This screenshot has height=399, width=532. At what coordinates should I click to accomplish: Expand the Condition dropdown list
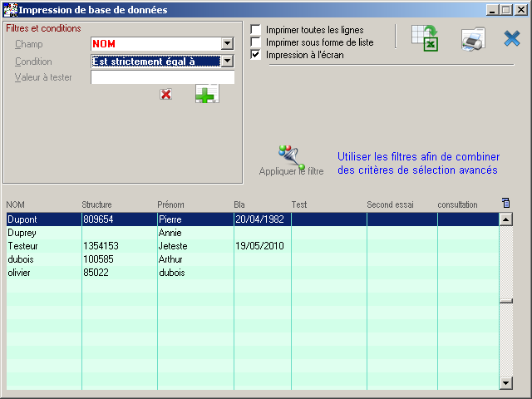[x=227, y=62]
